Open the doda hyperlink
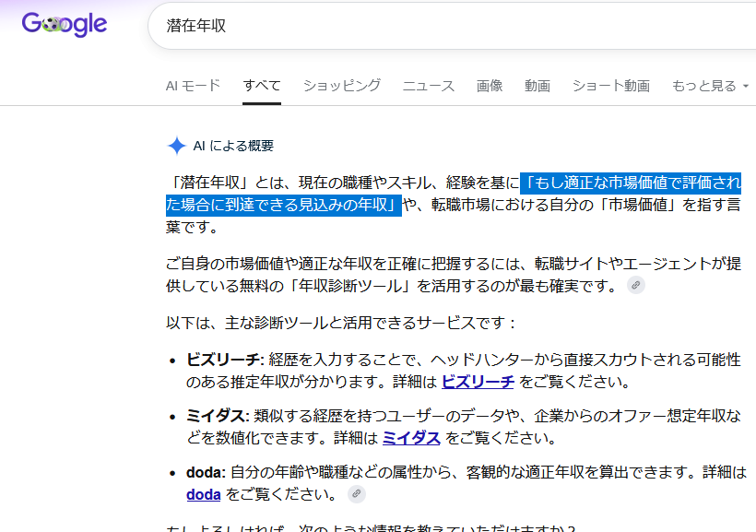Image resolution: width=756 pixels, height=532 pixels. [204, 494]
